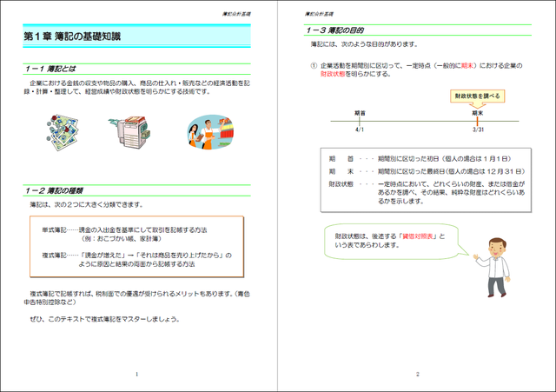Click the left page header 簿記会計基礎

pos(236,14)
